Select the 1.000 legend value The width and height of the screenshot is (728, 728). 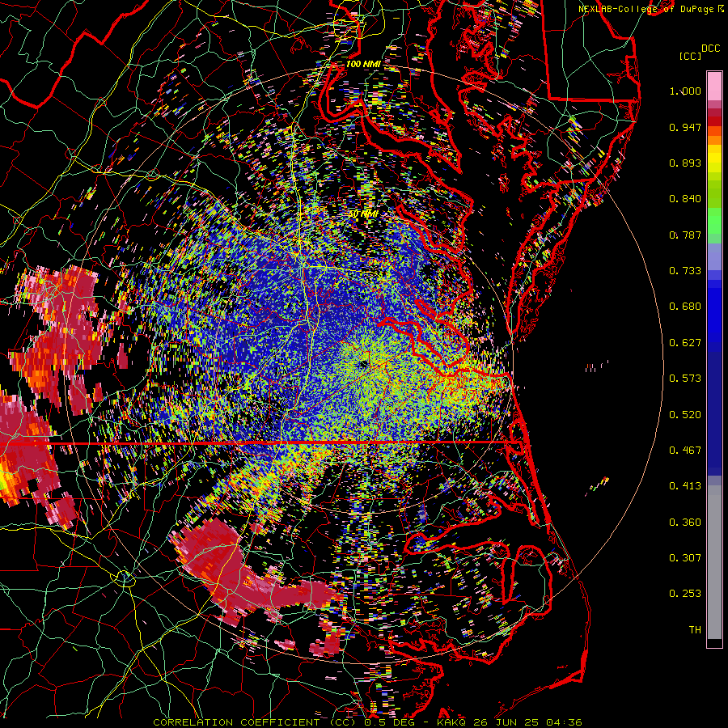click(685, 91)
